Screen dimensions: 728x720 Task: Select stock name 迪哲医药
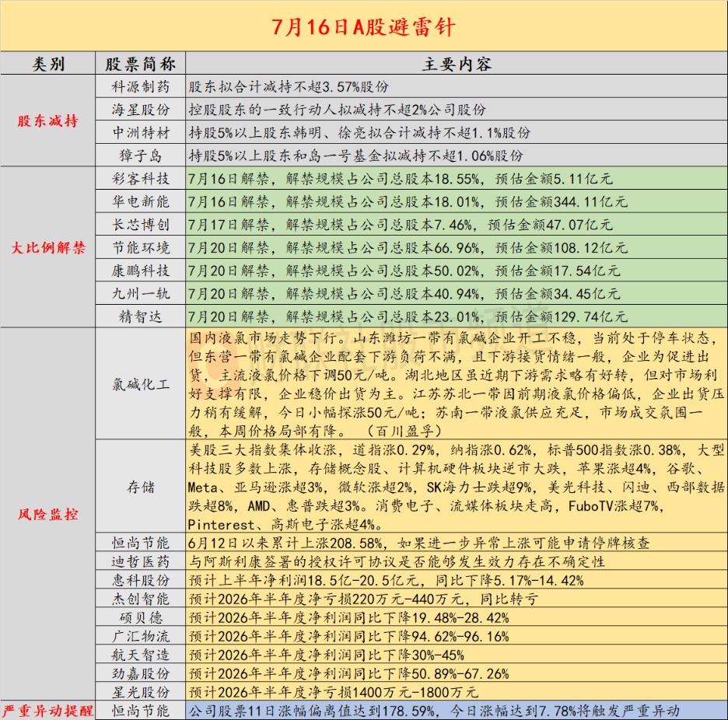coord(140,561)
